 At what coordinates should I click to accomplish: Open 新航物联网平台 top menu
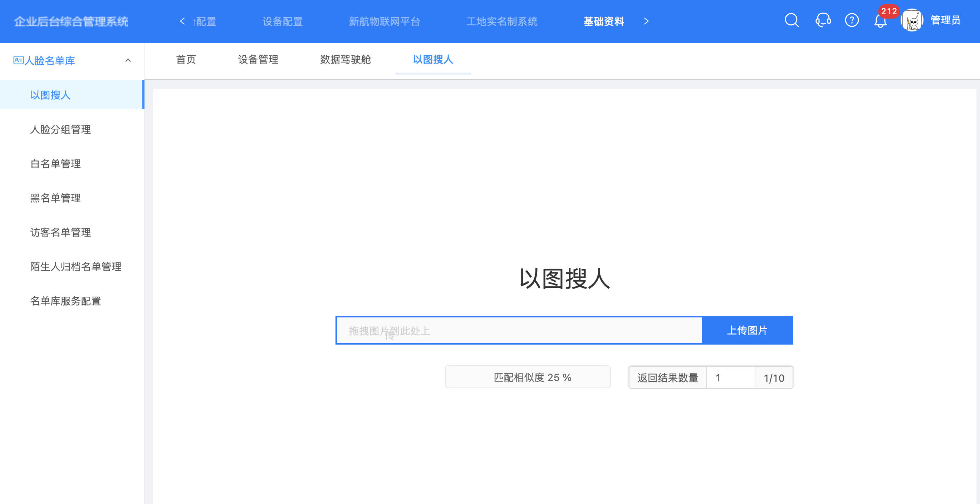[x=384, y=21]
